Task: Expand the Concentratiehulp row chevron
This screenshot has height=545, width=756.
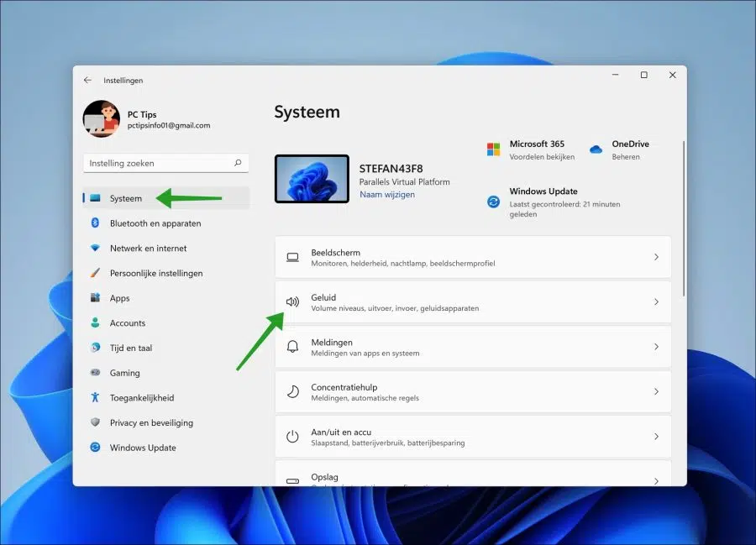Action: click(656, 391)
